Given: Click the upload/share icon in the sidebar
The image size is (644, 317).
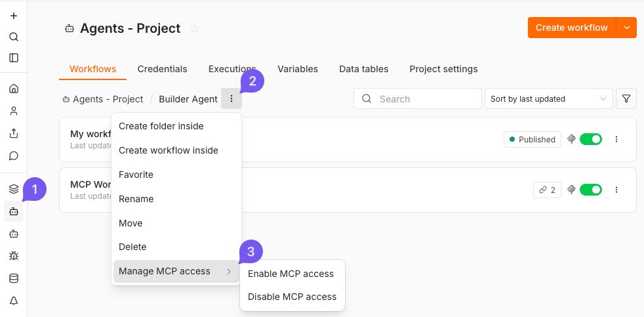Looking at the screenshot, I should pos(14,133).
